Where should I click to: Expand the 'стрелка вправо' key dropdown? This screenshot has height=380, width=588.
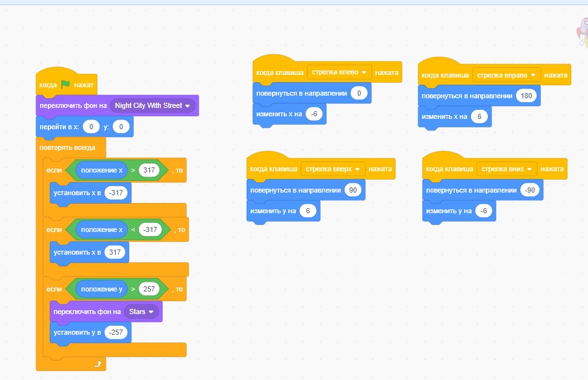(x=506, y=75)
